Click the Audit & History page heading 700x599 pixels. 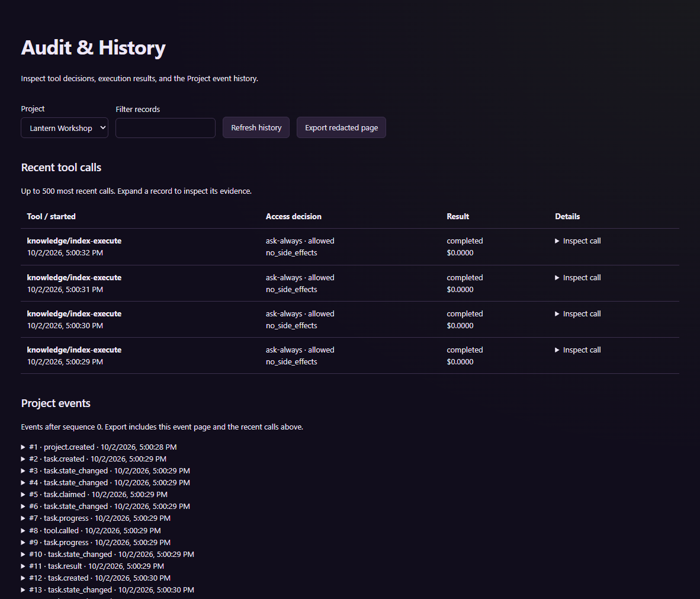click(x=94, y=48)
